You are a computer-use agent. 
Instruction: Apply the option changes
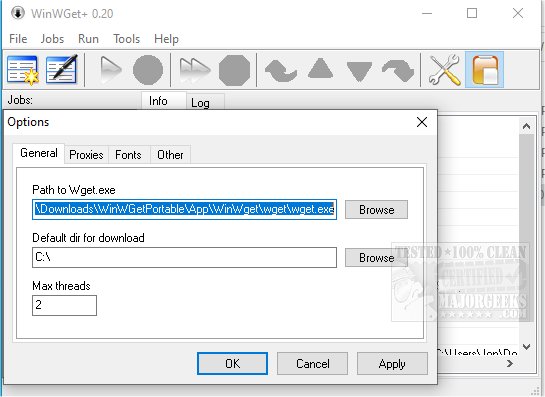coord(392,364)
